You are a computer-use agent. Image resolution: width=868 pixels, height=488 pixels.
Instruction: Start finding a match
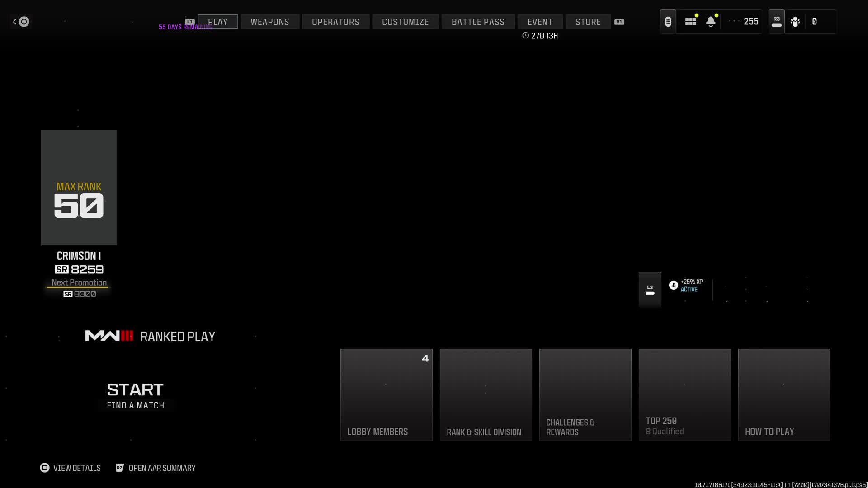tap(135, 396)
